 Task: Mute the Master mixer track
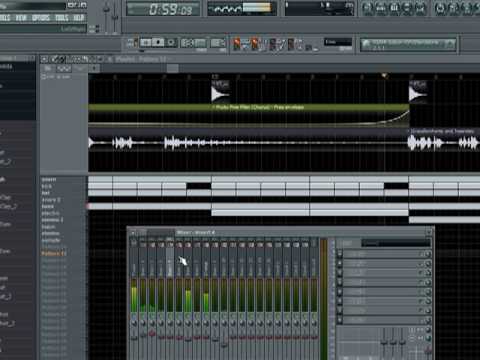click(x=134, y=315)
